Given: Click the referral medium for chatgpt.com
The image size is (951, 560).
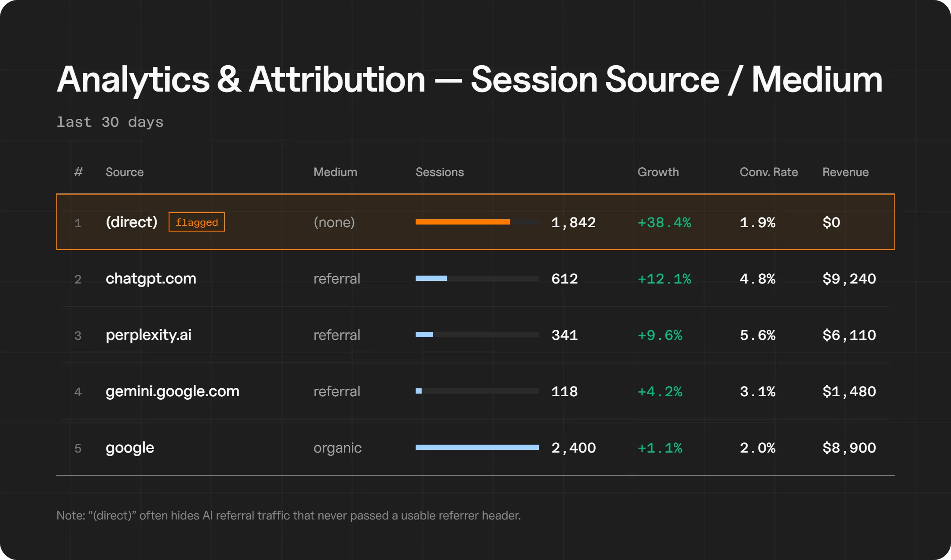Looking at the screenshot, I should [337, 279].
